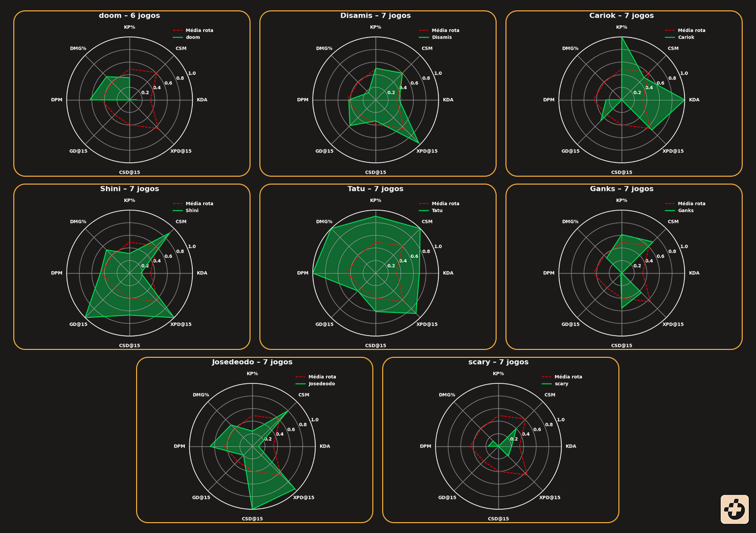The image size is (756, 533).
Task: Click the 'Josedeodo' legend label
Action: tap(322, 384)
